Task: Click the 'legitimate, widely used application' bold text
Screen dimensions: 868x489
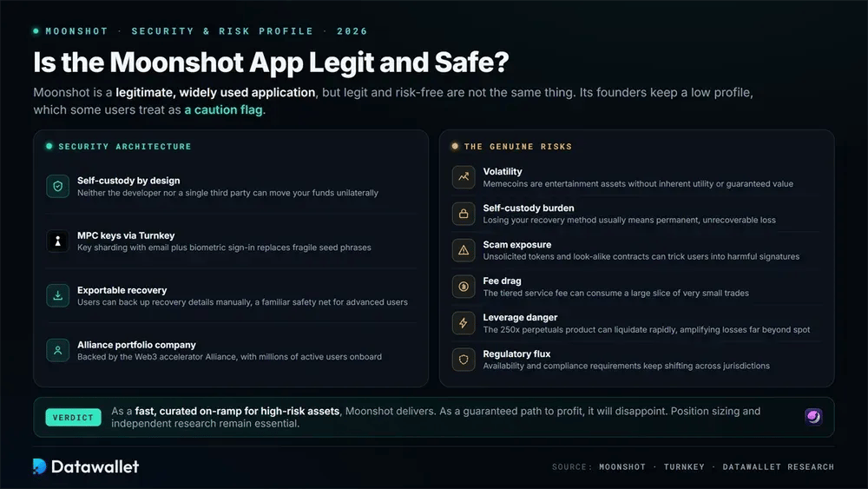Action: (x=215, y=92)
